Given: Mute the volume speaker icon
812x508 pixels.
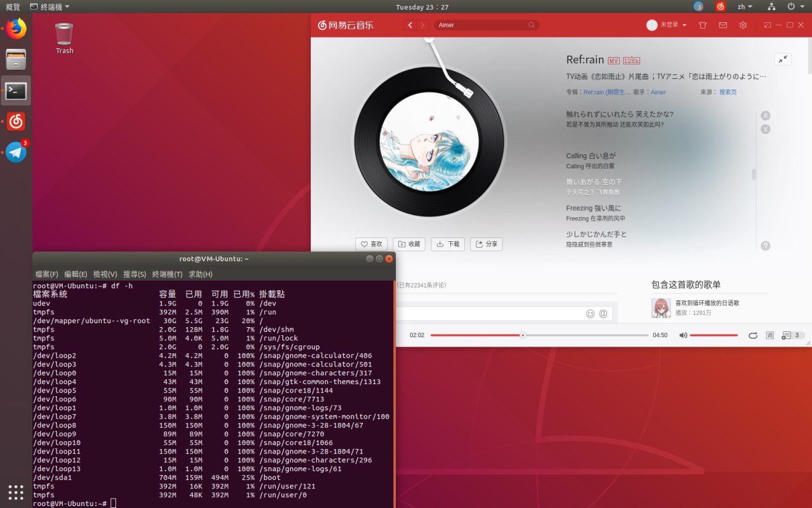Looking at the screenshot, I should coord(683,335).
